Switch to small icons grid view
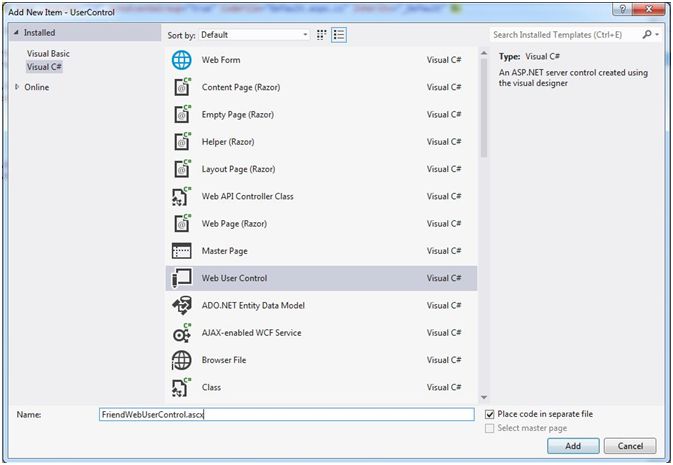Viewport: 673px width, 465px height. click(x=321, y=35)
